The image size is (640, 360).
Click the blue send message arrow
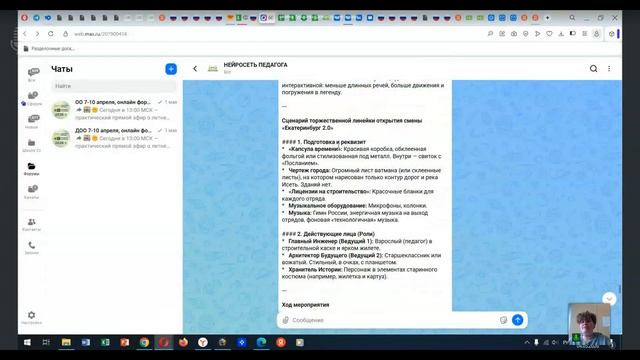tap(518, 320)
